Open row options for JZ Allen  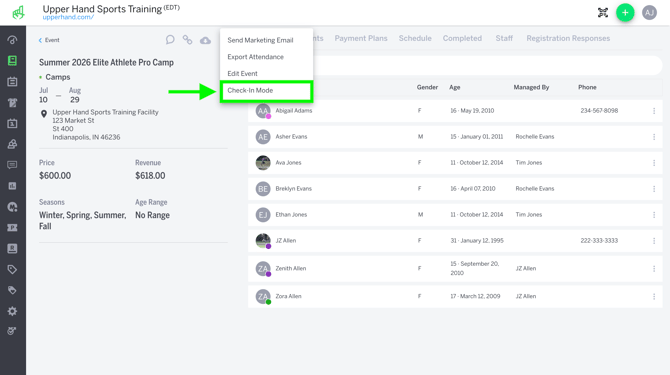click(x=654, y=241)
